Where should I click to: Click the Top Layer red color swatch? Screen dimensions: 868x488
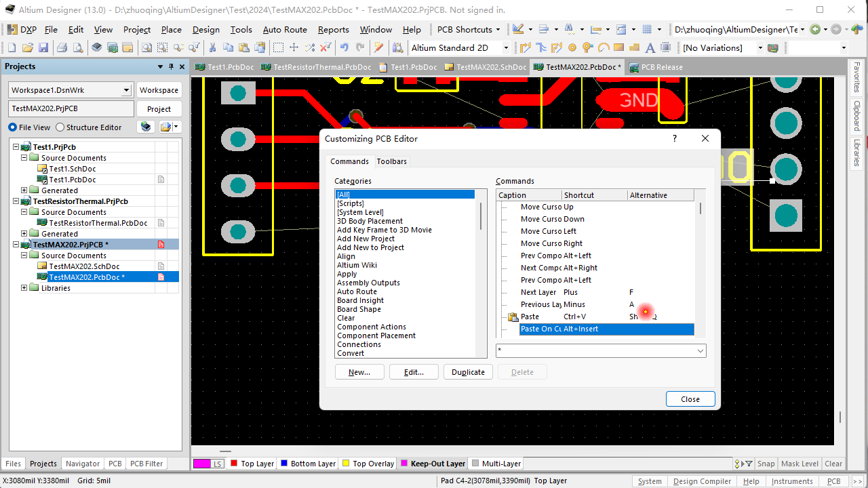pos(234,464)
